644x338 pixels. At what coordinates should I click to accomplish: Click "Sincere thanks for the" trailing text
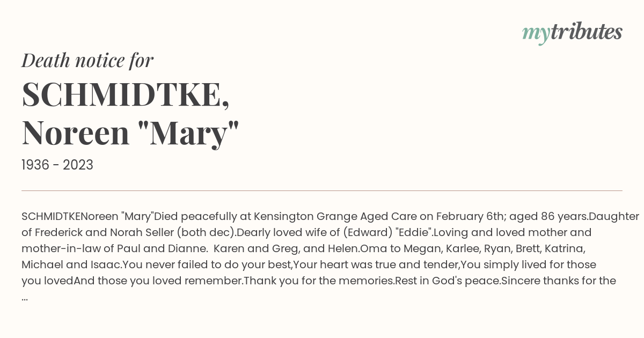(559, 281)
